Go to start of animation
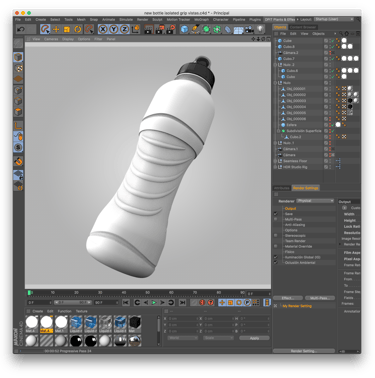The width and height of the screenshot is (375, 378). coord(126,303)
